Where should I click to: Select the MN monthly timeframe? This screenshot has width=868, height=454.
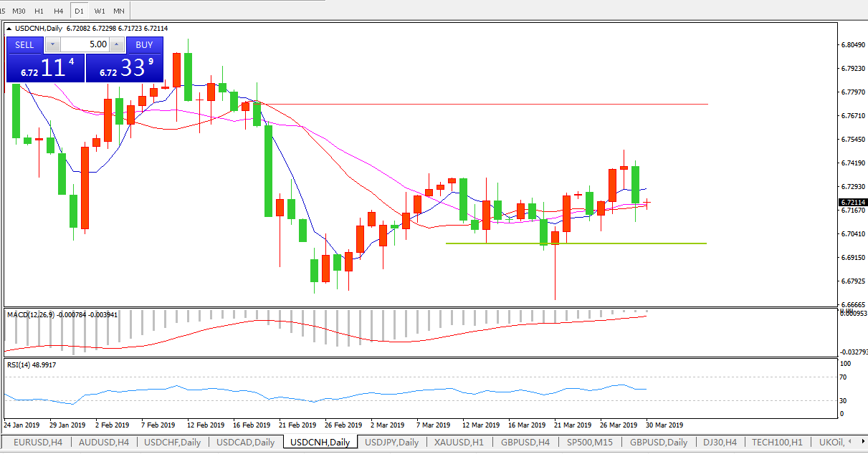tap(119, 11)
